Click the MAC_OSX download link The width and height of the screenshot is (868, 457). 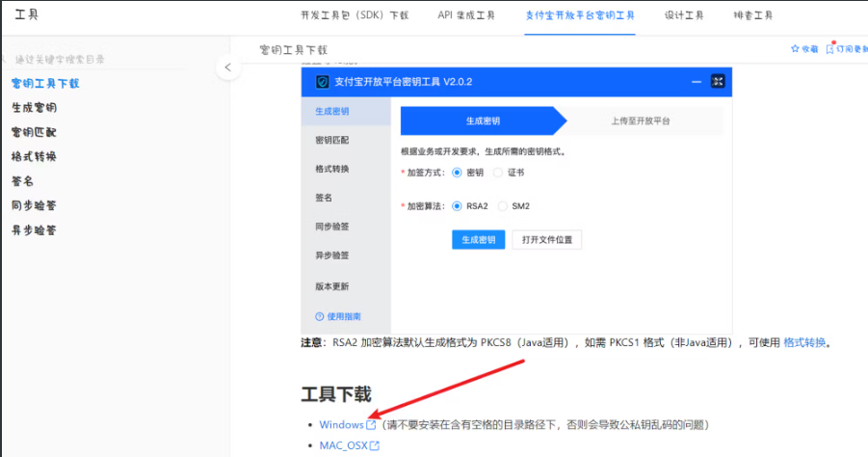(x=343, y=445)
